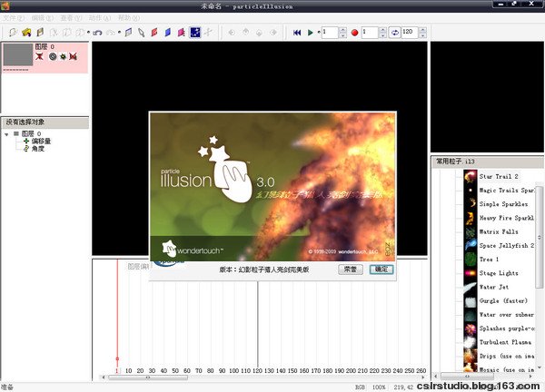Viewport: 545px width, 392px height.
Task: Click the rewind-to-start playback button
Action: pos(297,33)
